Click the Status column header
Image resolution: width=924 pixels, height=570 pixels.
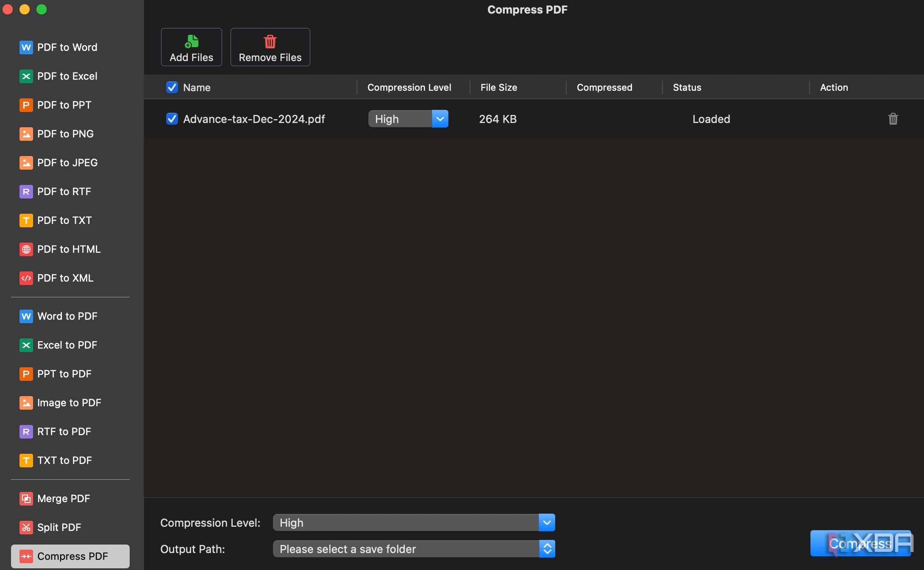coord(687,87)
